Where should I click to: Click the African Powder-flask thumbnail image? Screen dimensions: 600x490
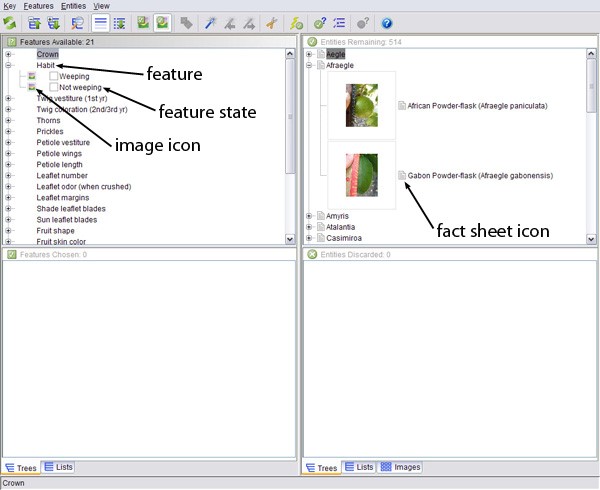pyautogui.click(x=361, y=105)
